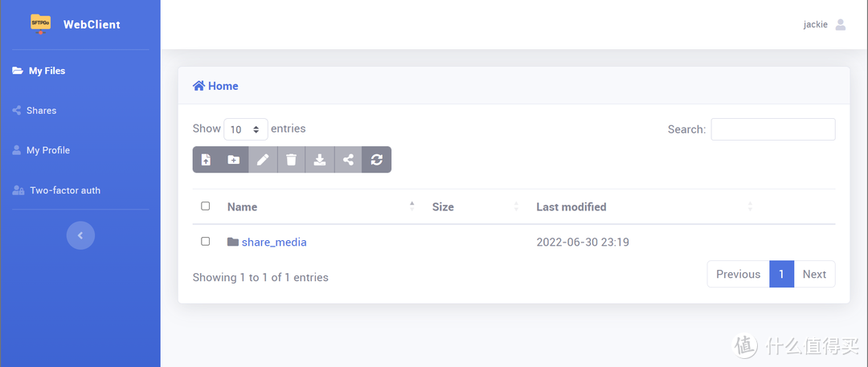Viewport: 868px width, 367px height.
Task: Sort the table by Name column
Action: (x=242, y=207)
